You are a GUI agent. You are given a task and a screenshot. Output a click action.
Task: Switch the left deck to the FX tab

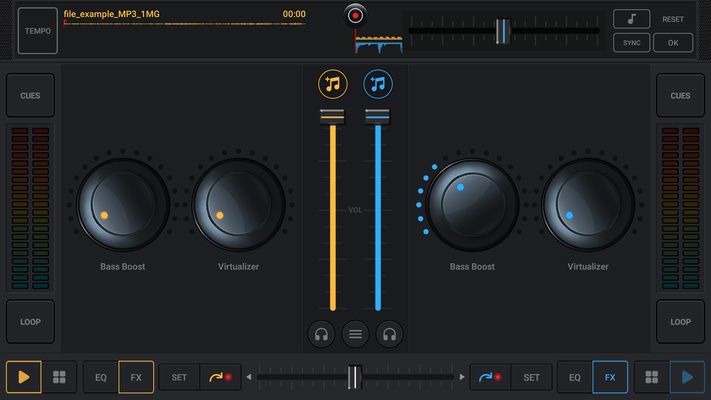[136, 377]
